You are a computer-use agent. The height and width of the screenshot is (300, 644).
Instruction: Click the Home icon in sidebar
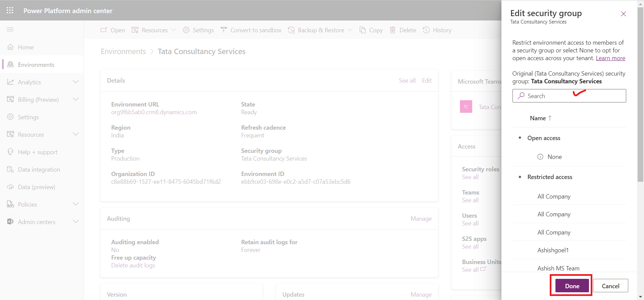pyautogui.click(x=11, y=47)
